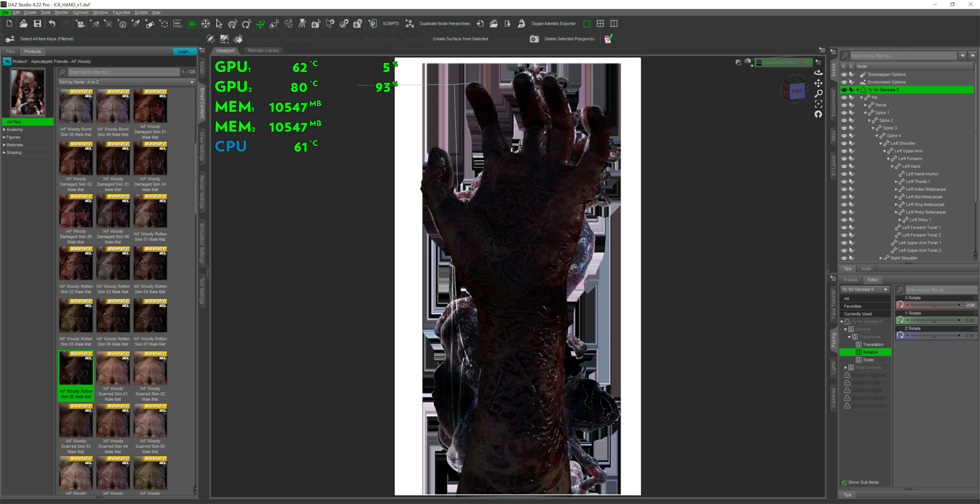The width and height of the screenshot is (980, 504).
Task: Select AF Woody Scarred Skin 01 thumbnail
Action: pyautogui.click(x=113, y=368)
